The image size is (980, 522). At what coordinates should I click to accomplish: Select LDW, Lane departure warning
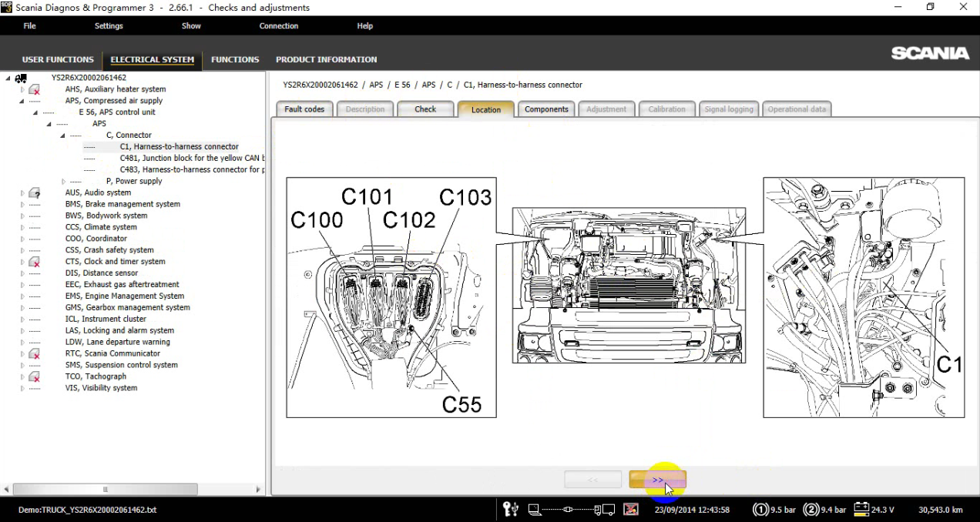(118, 342)
